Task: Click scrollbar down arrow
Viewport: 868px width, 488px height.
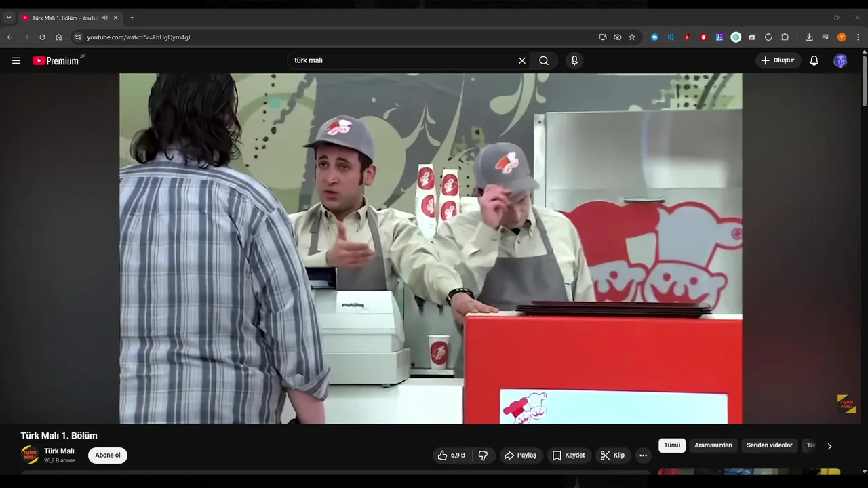Action: (864, 472)
